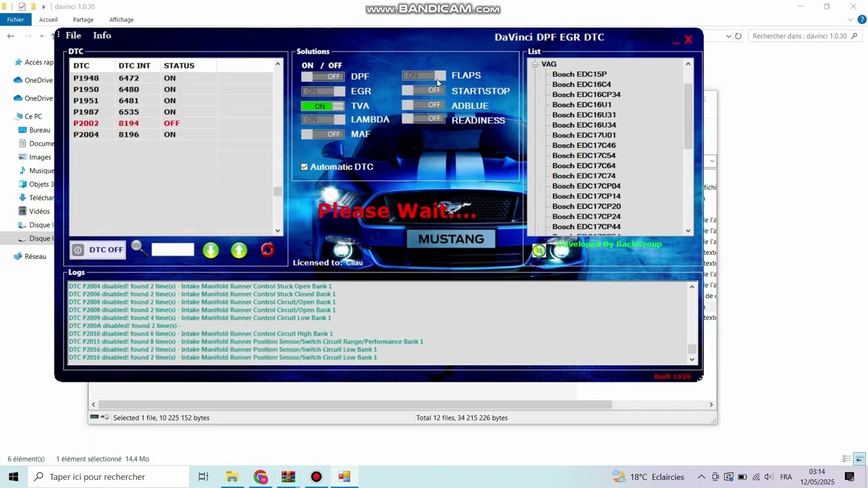Close the DaVinci window with red X
The image size is (868, 488).
(x=688, y=39)
